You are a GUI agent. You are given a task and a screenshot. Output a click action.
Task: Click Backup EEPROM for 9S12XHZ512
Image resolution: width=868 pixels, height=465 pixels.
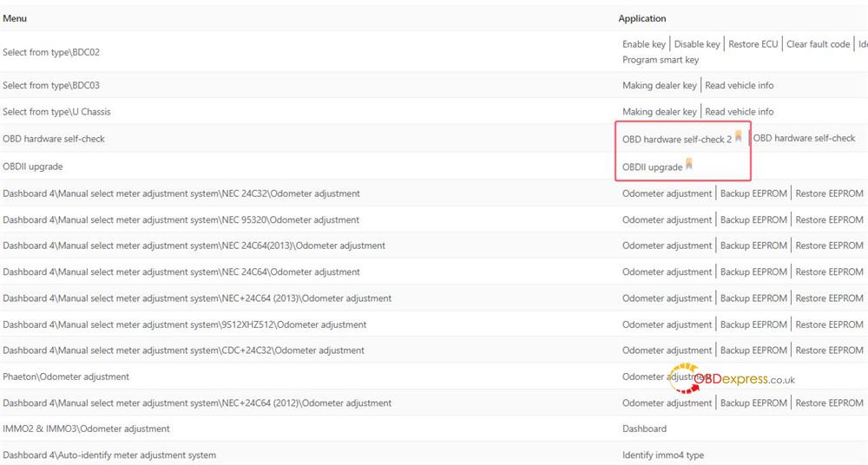pos(753,324)
